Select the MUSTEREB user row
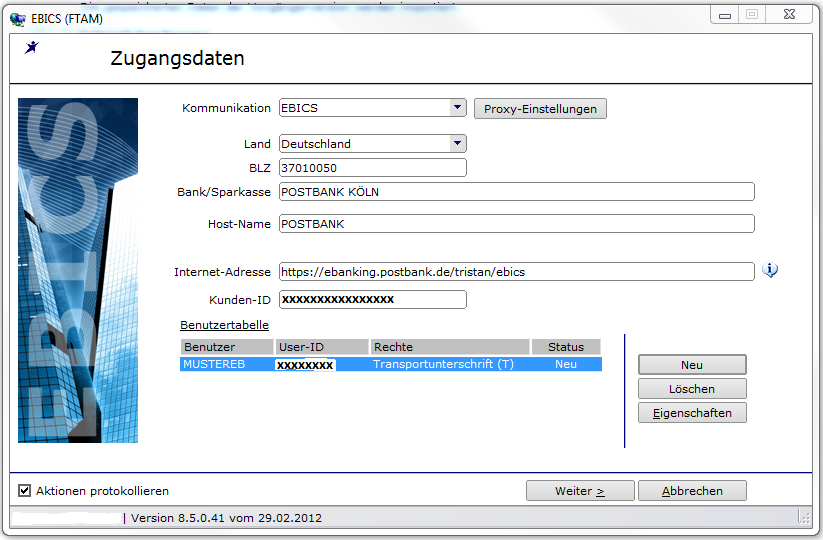Image resolution: width=823 pixels, height=540 pixels. point(391,364)
